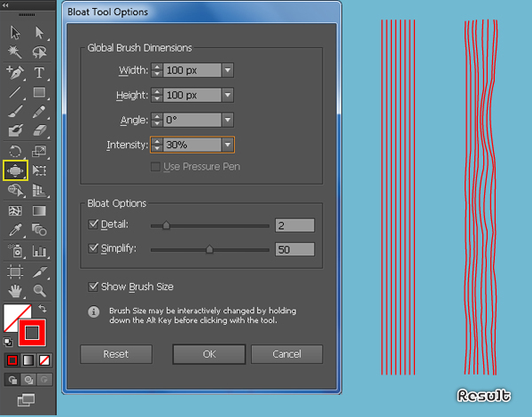Screen dimensions: 532x417
Task: Uncheck the Detail checkbox
Action: tap(93, 224)
